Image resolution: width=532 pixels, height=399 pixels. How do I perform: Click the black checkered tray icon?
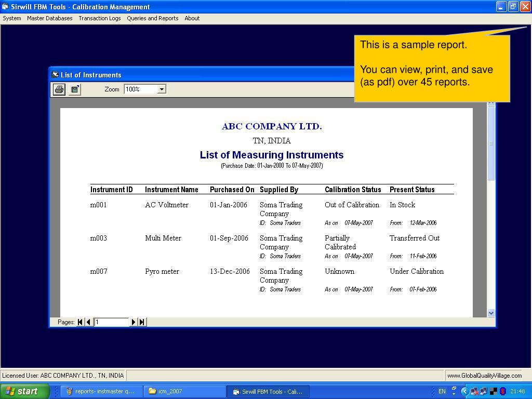(494, 392)
